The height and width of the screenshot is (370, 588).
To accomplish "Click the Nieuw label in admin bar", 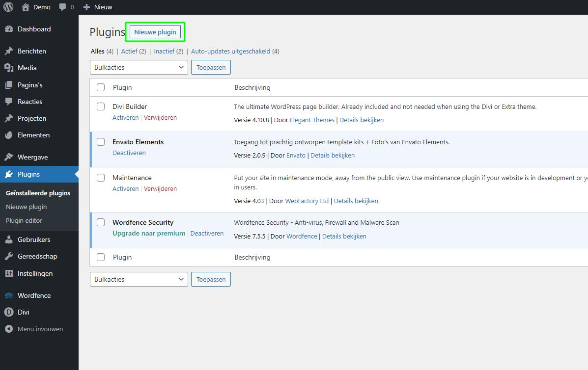I will pyautogui.click(x=103, y=7).
